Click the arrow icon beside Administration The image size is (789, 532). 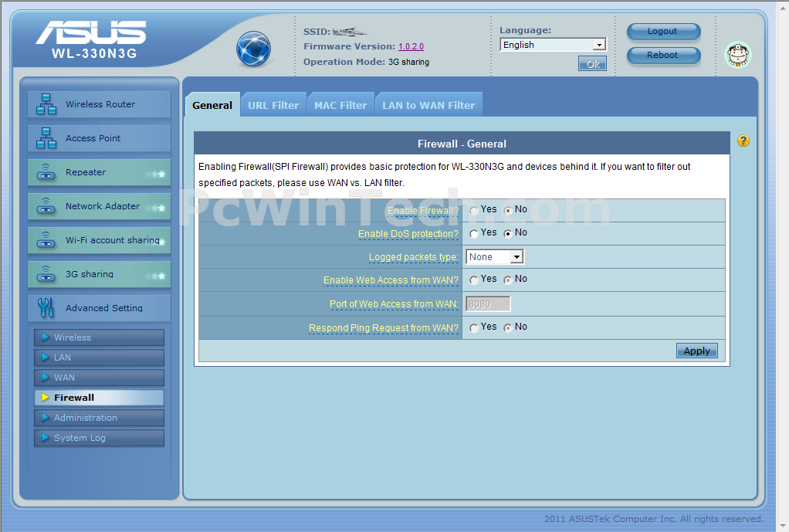[45, 418]
